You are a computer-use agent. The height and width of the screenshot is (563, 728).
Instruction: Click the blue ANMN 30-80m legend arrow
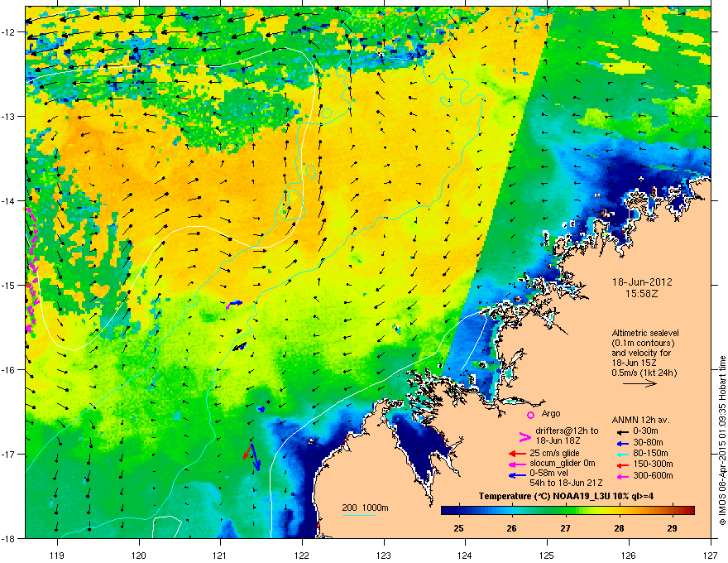623,443
